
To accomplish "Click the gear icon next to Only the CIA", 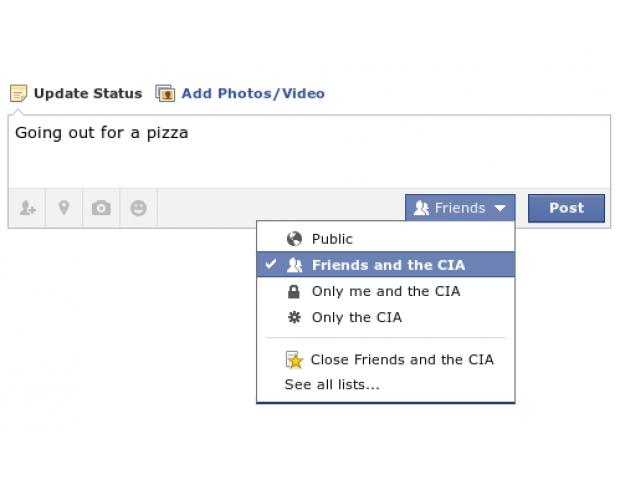I will pos(294,317).
